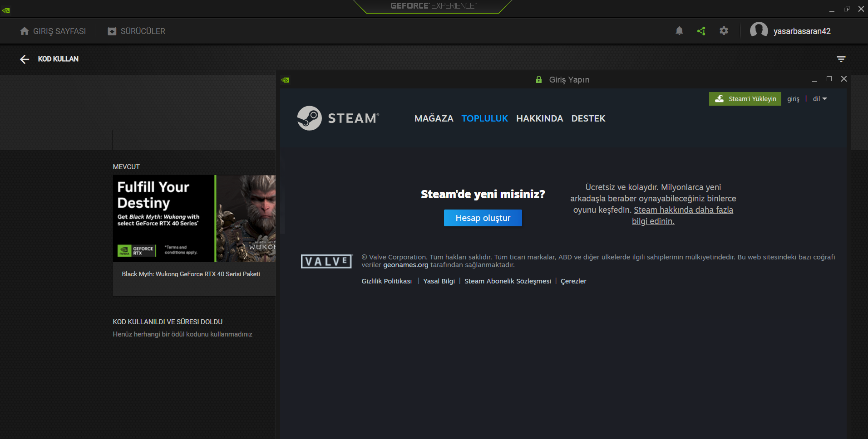The image size is (868, 439).
Task: Click the green share icon
Action: click(x=701, y=31)
